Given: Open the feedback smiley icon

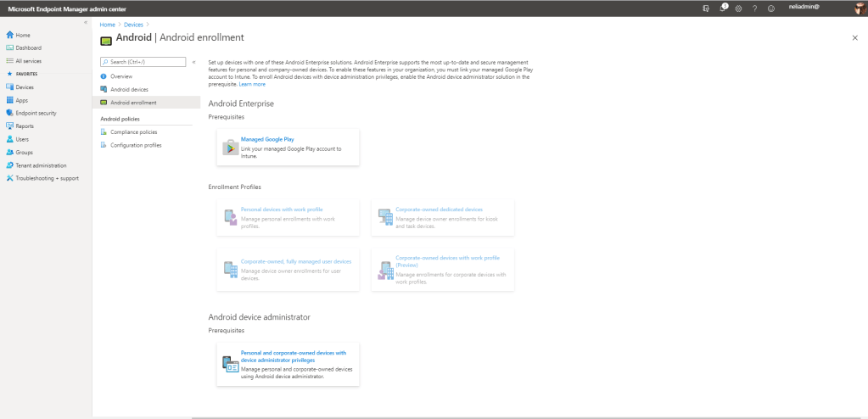Looking at the screenshot, I should coord(770,8).
